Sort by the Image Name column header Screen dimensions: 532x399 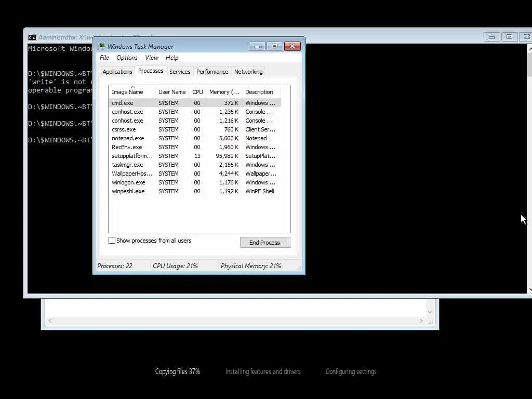point(132,92)
